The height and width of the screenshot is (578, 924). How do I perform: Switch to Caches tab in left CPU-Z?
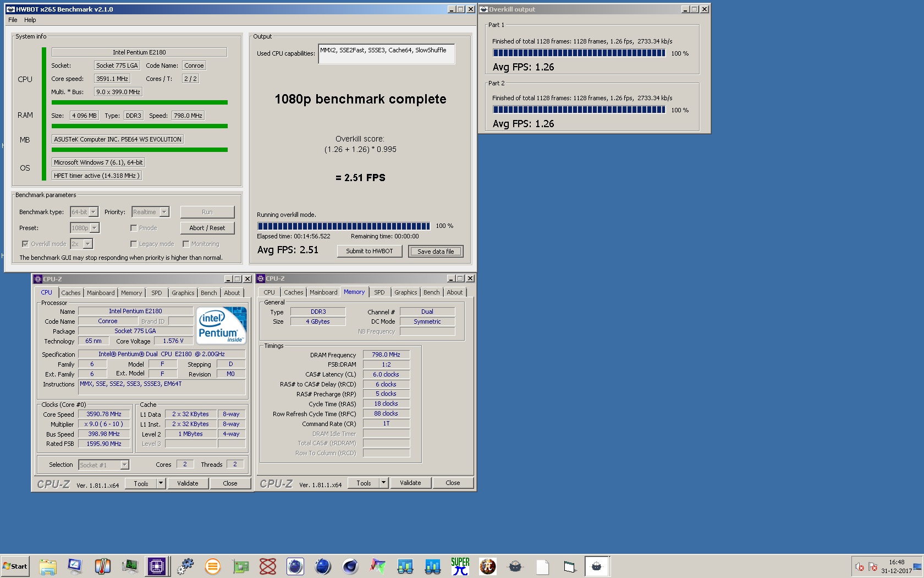pyautogui.click(x=71, y=293)
